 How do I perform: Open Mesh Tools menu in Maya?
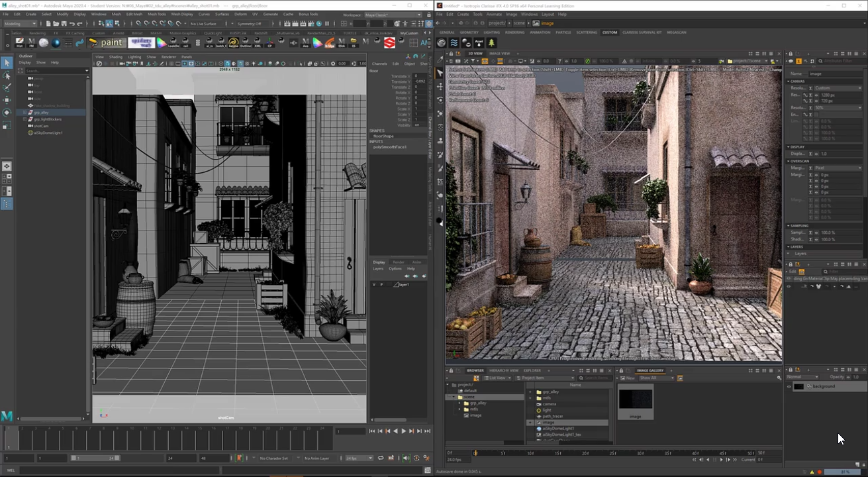(x=156, y=14)
